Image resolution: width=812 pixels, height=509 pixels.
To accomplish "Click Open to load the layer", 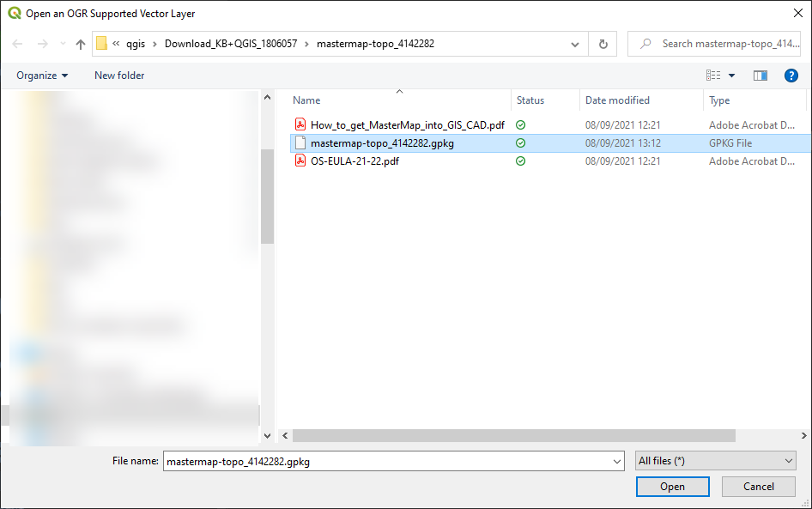I will click(x=673, y=487).
